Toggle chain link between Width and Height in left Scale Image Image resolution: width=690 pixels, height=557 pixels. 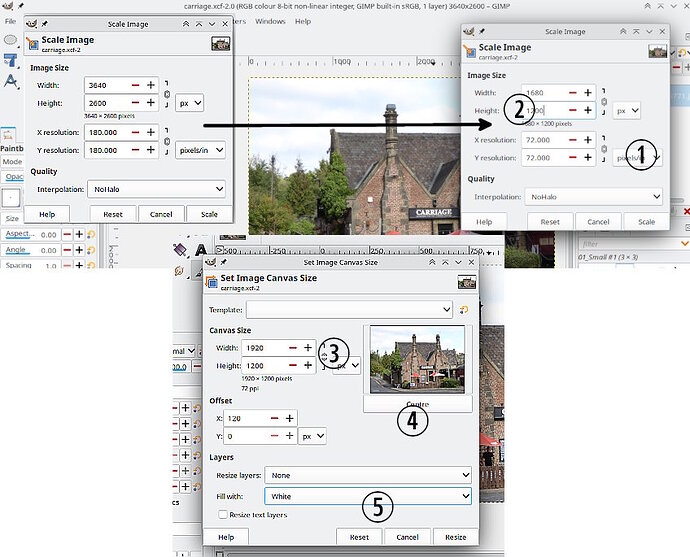(167, 93)
